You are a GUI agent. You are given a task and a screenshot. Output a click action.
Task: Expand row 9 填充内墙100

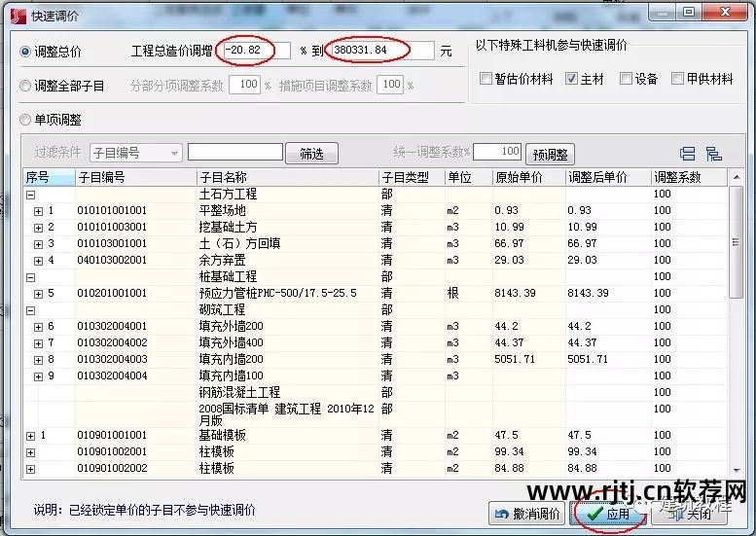pos(39,376)
